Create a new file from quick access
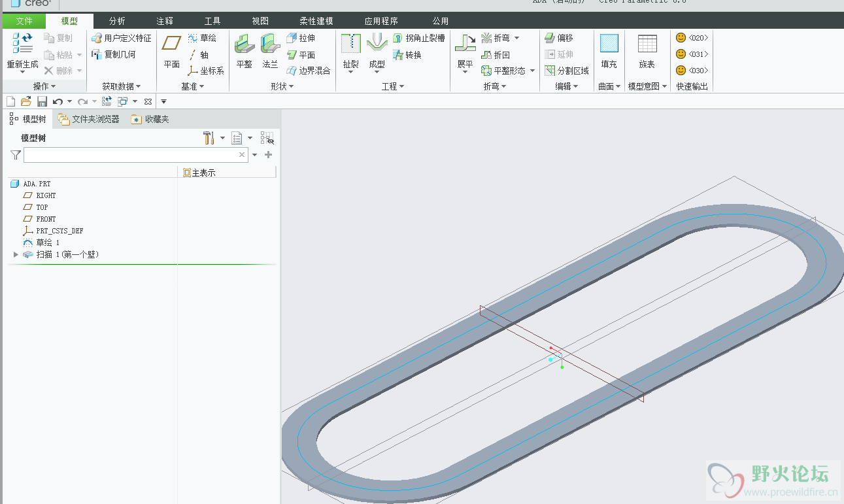 tap(10, 101)
